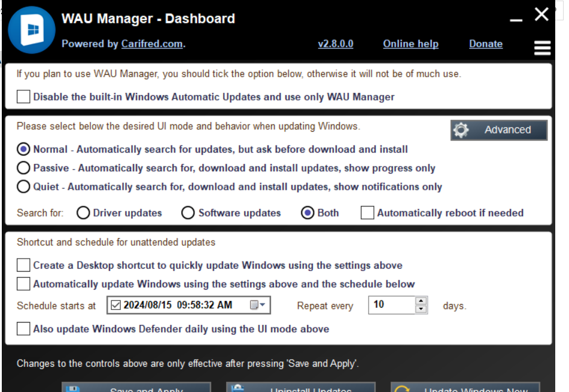The image size is (569, 392).
Task: Tick Disable built-in Windows Automatic Updates checkbox
Action: (x=23, y=97)
